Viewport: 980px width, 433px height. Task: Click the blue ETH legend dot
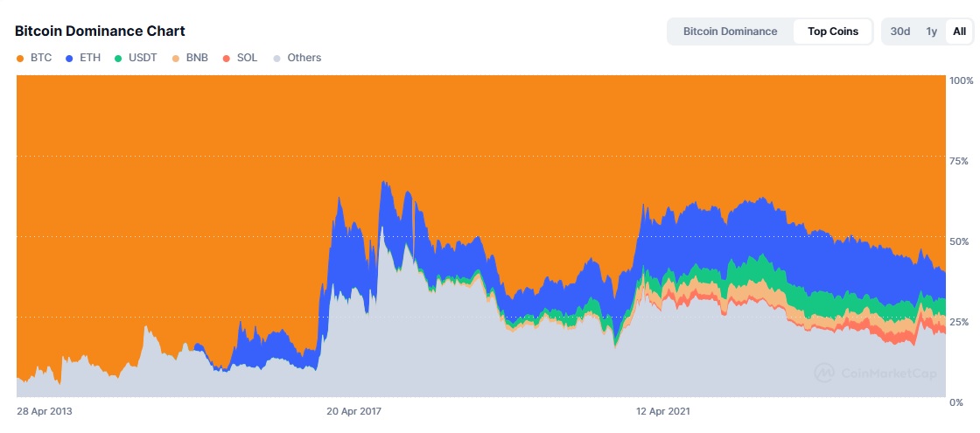coord(69,58)
